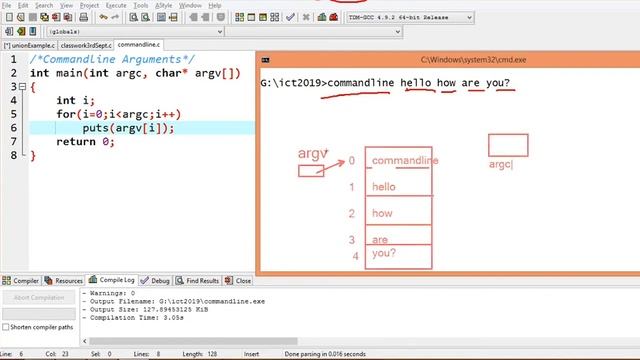Click the Open file toolbar icon
Screen dimensions: 640x360
pyautogui.click(x=21, y=17)
